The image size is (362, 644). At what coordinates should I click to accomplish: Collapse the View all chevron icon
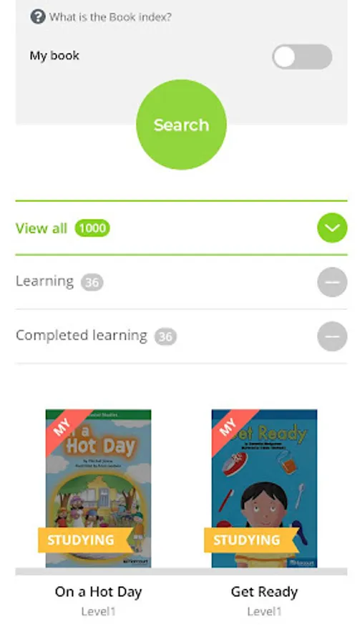pos(332,228)
